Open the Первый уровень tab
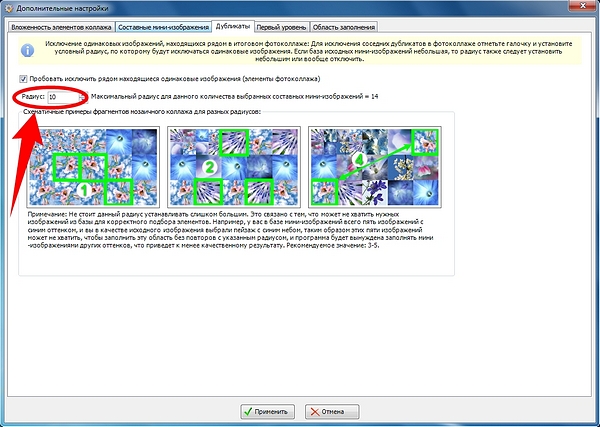Viewport: 600px width, 427px height. pyautogui.click(x=282, y=28)
